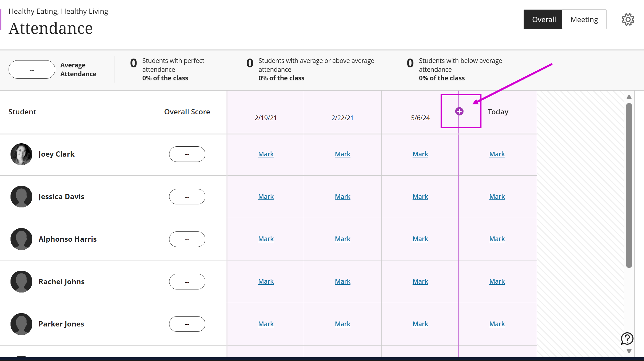644x361 pixels.
Task: Mark Alphonso Harris for Today
Action: [497, 239]
